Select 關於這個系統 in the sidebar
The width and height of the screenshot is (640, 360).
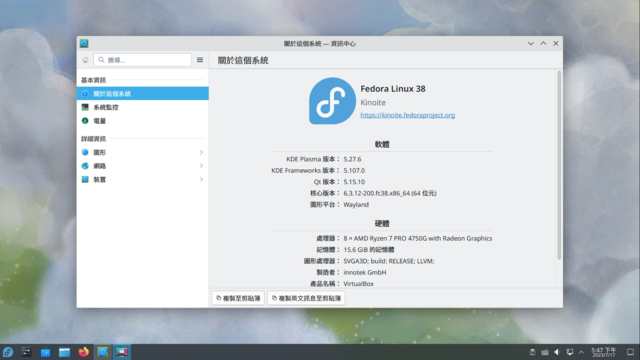[142, 93]
